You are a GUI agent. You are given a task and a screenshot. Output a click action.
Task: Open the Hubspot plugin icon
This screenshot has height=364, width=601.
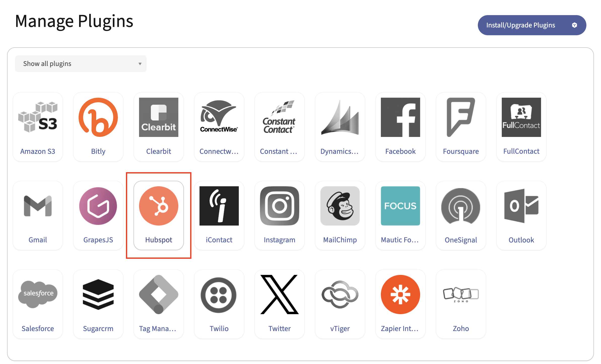coord(158,206)
